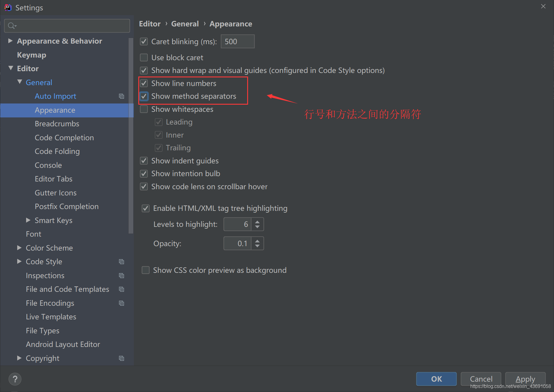This screenshot has height=392, width=554.
Task: Click project-level icon next to Copyright
Action: click(x=121, y=358)
